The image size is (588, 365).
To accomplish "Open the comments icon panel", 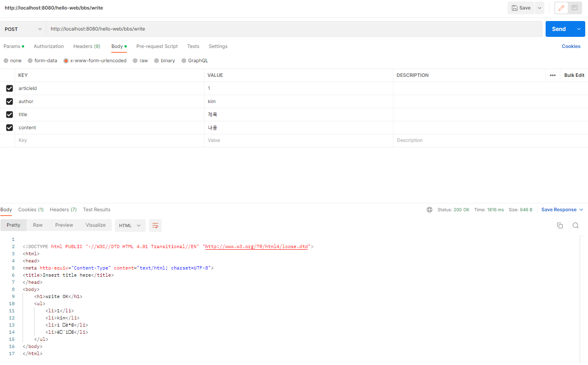I will (x=575, y=8).
